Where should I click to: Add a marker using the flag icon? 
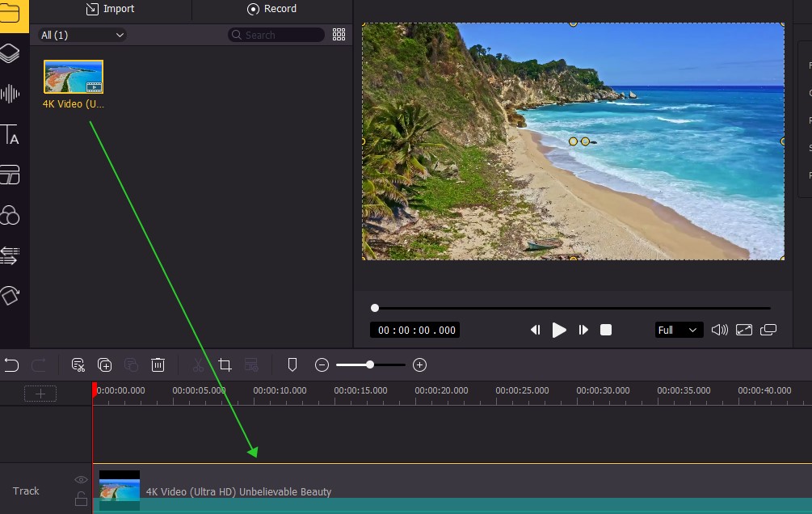pyautogui.click(x=292, y=364)
